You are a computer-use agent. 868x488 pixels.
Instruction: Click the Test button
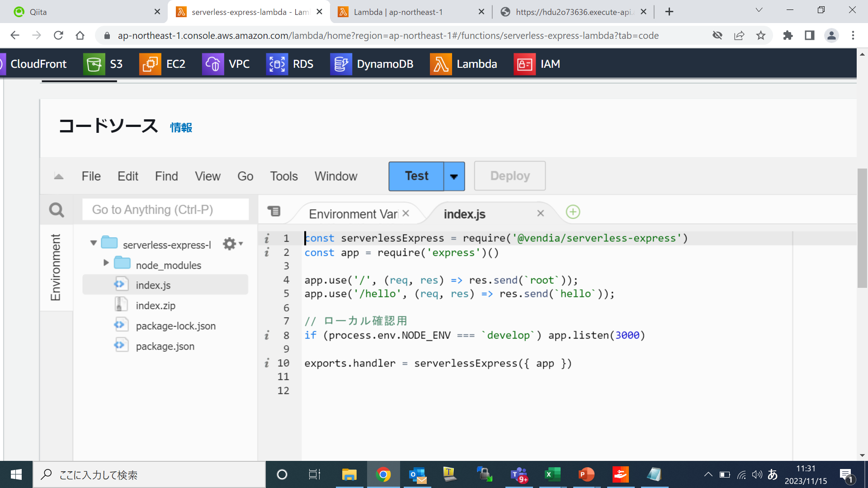416,176
